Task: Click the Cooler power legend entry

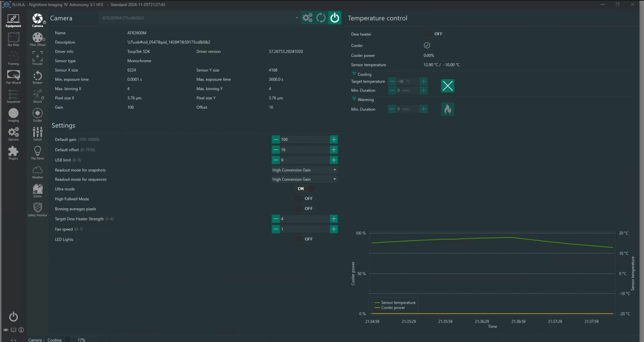Action: [390, 308]
